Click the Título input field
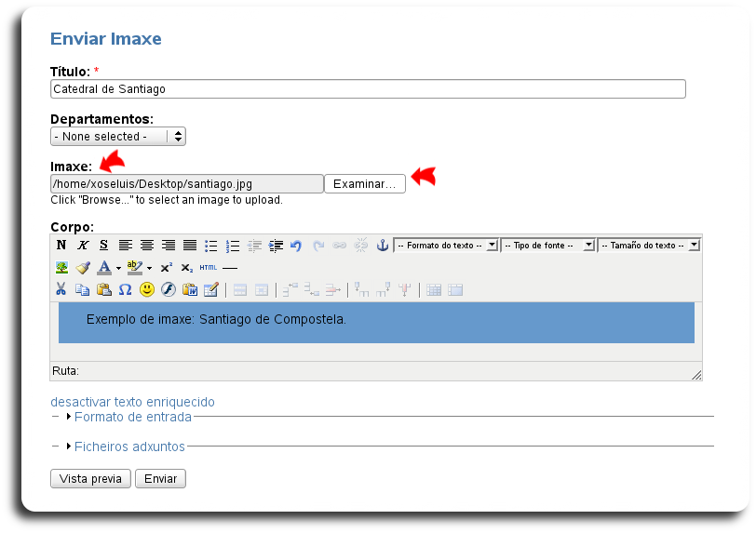This screenshot has height=533, width=756. click(x=368, y=89)
